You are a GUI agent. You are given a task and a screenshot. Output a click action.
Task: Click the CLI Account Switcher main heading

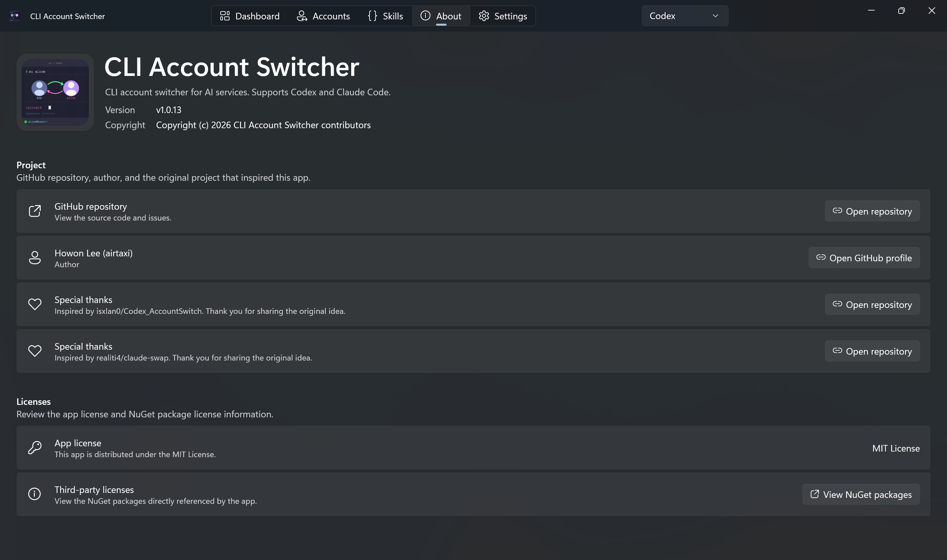tap(232, 67)
